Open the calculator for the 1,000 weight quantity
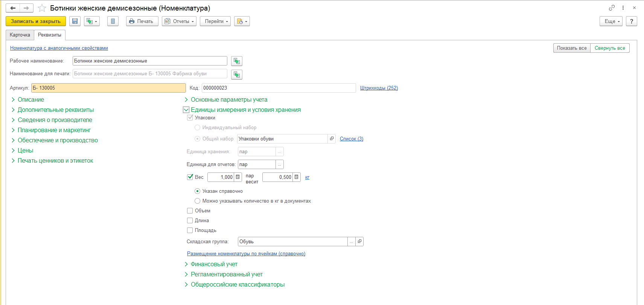This screenshot has height=305, width=644. [x=238, y=177]
